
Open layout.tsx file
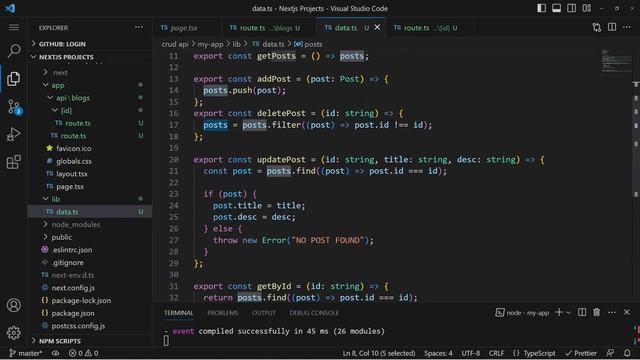click(90, 173)
